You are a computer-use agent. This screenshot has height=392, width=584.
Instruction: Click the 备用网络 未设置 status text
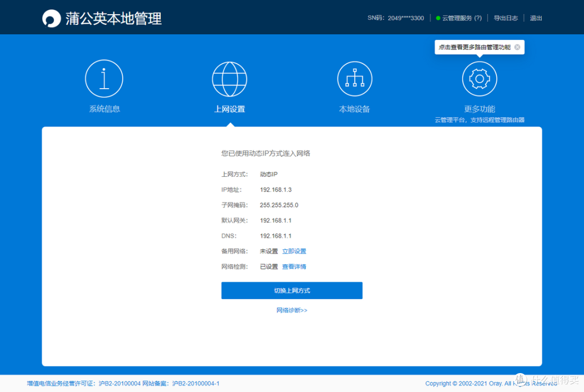[269, 251]
